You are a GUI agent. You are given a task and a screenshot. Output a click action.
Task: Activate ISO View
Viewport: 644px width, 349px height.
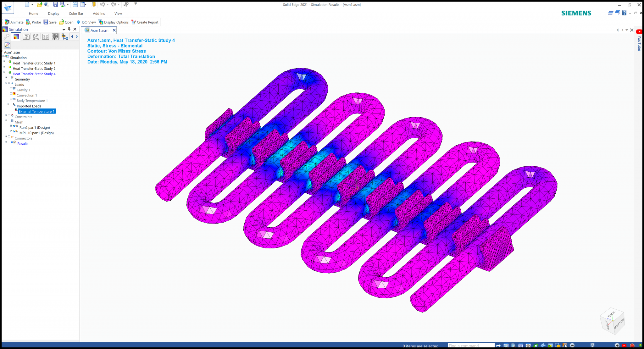click(x=87, y=22)
